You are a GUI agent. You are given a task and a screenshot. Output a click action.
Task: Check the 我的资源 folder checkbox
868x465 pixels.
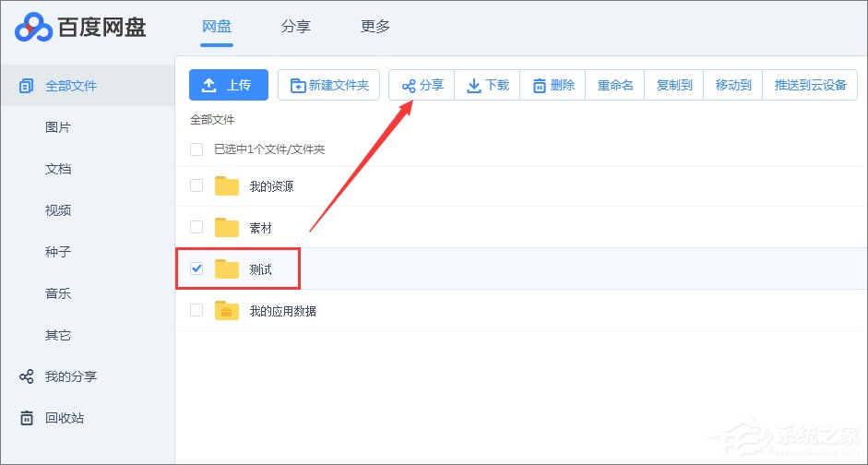(196, 185)
